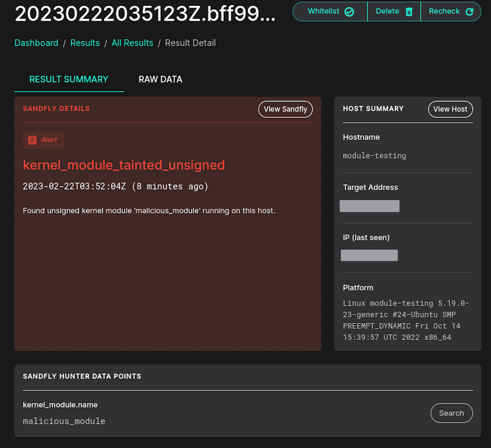
Task: Click the Alert clipboard icon
Action: (33, 140)
